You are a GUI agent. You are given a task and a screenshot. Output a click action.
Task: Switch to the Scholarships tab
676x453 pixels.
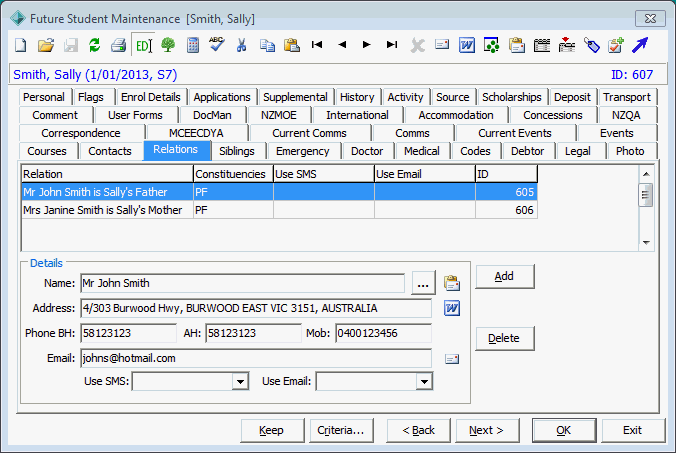pyautogui.click(x=512, y=97)
